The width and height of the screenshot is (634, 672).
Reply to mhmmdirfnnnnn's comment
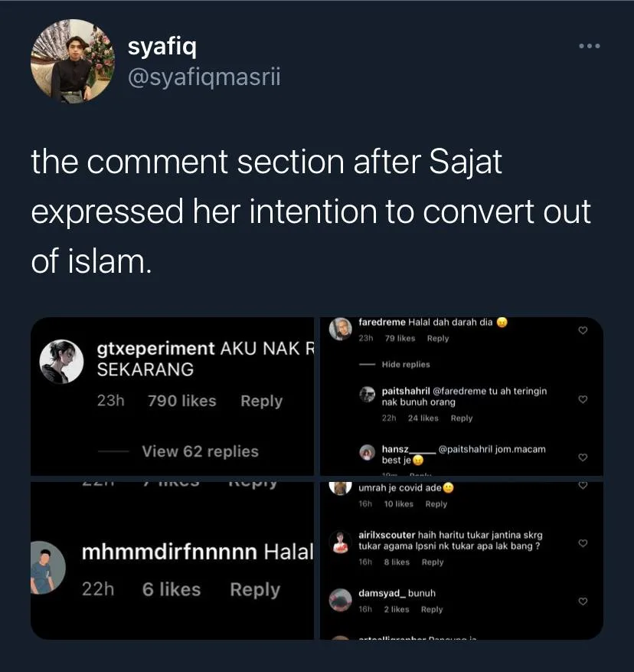click(x=255, y=589)
